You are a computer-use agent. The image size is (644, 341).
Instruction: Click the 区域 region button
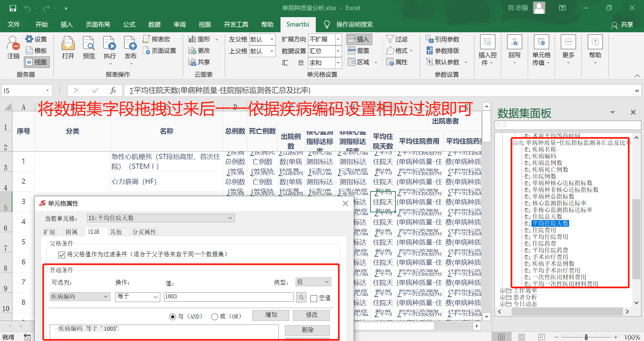click(x=358, y=62)
